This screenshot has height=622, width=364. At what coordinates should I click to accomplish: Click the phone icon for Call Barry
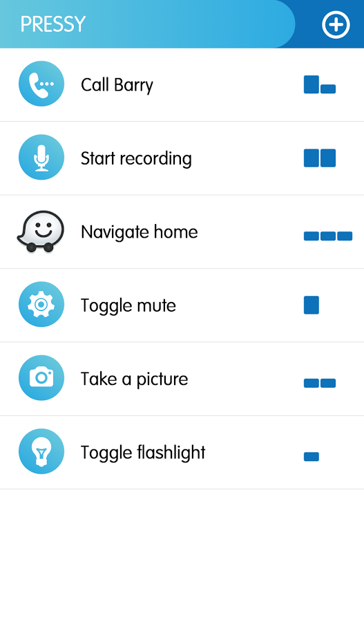41,84
